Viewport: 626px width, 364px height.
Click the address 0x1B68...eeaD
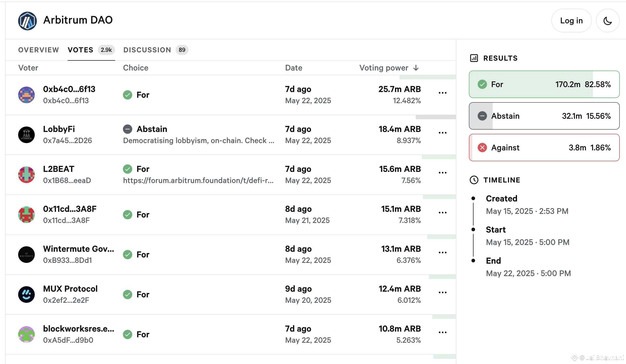click(x=67, y=180)
